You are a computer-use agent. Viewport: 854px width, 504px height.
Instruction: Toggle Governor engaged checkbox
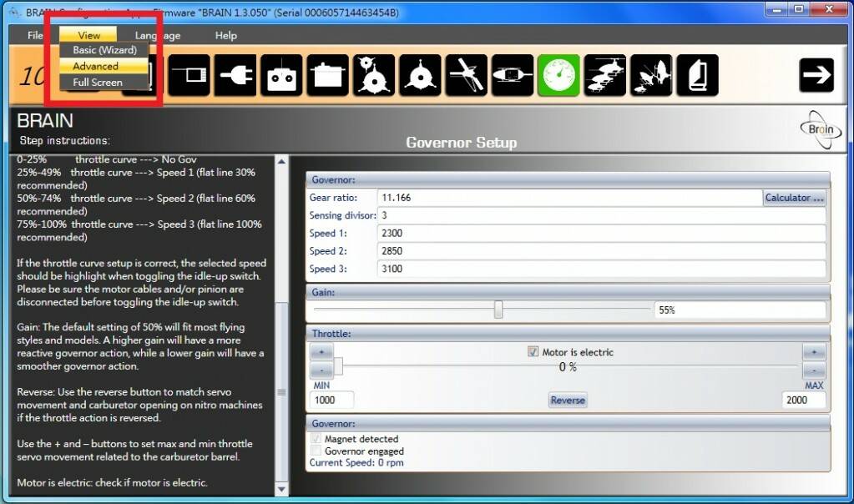coord(316,451)
